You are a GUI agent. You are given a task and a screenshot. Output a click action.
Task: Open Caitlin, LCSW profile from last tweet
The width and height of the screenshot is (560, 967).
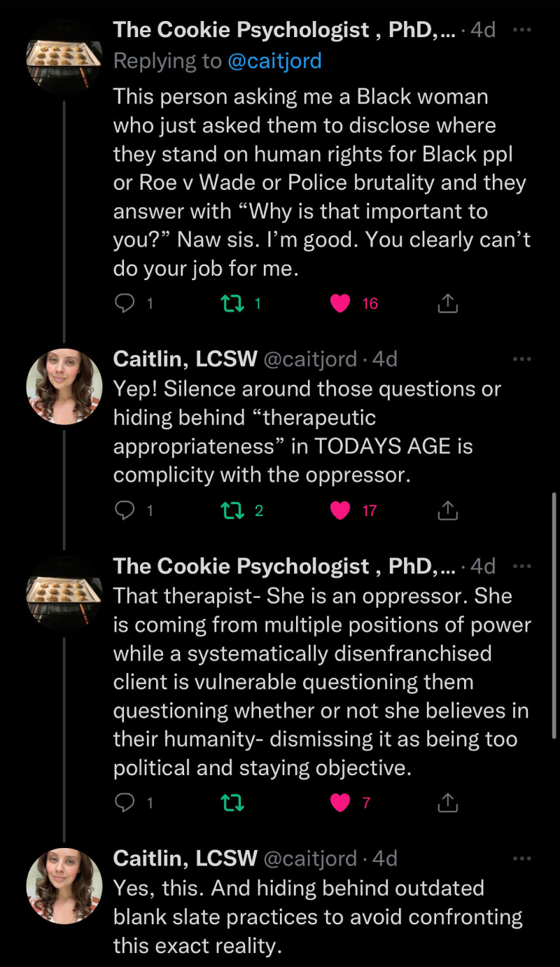pyautogui.click(x=185, y=858)
